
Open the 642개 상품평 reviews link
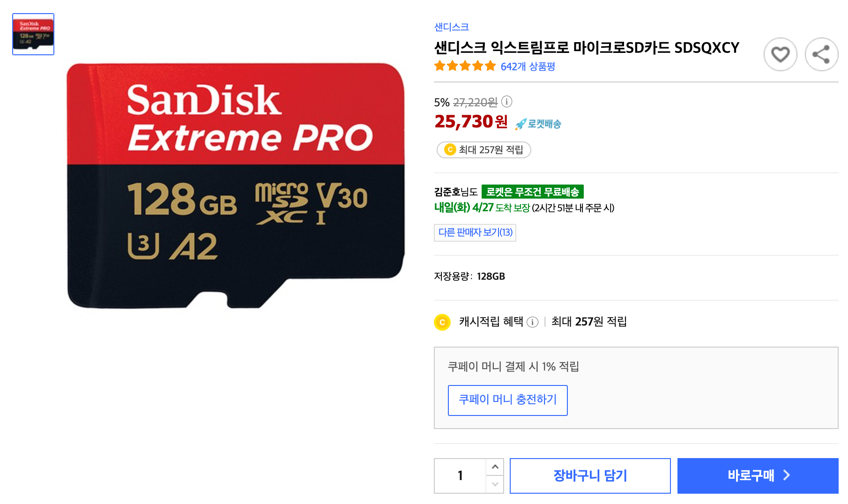[x=528, y=67]
